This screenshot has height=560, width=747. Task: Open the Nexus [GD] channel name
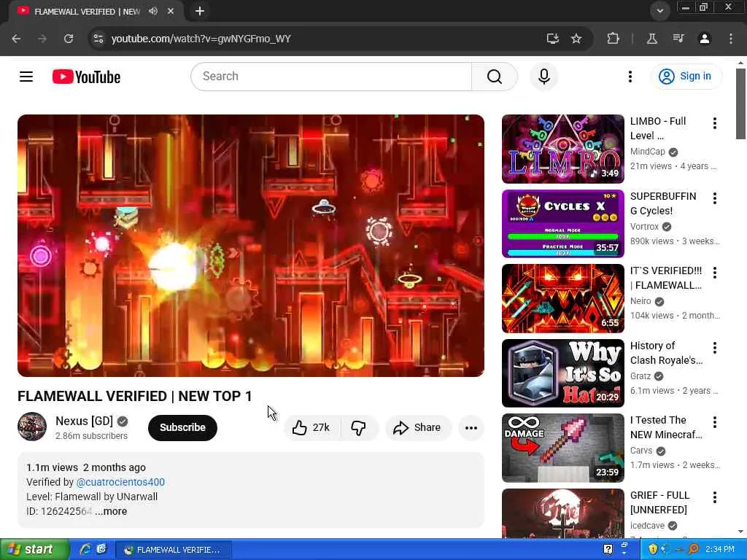85,421
